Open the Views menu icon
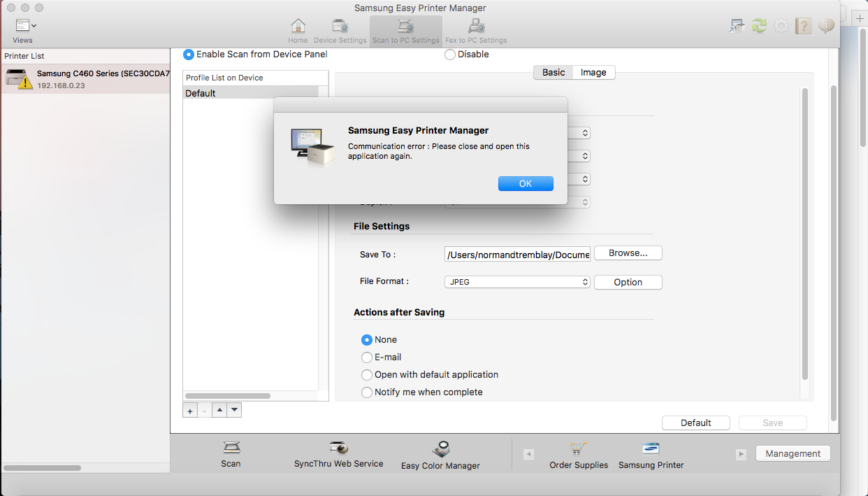Viewport: 868px width, 496px height. pyautogui.click(x=22, y=26)
